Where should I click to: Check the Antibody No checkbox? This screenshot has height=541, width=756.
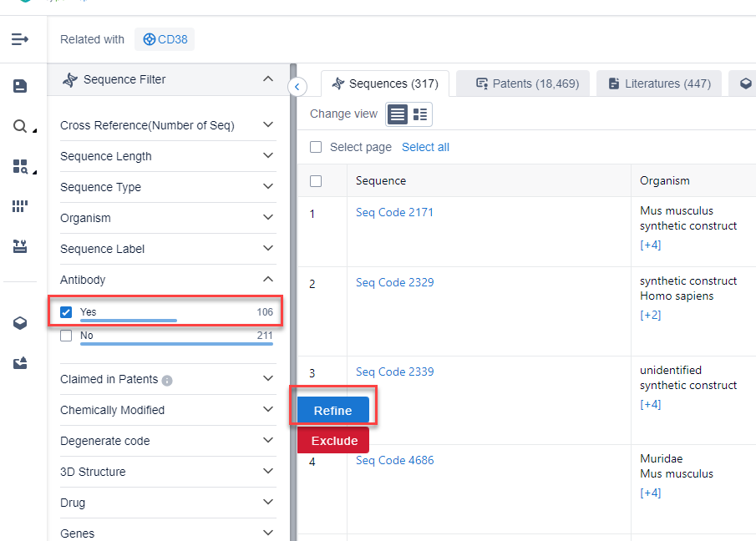pos(66,336)
